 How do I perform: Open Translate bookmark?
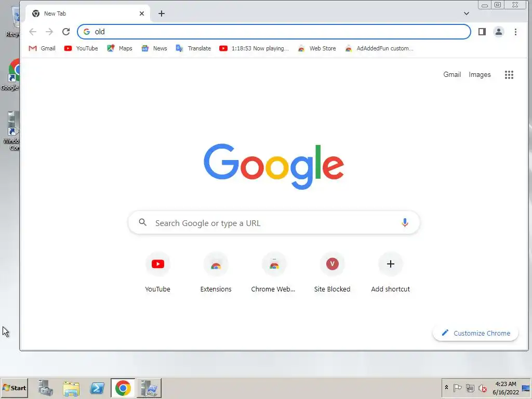(x=193, y=48)
